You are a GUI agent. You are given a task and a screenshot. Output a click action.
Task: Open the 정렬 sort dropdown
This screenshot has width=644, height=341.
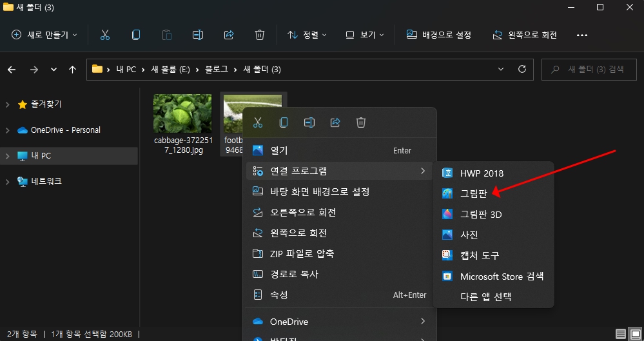point(307,35)
